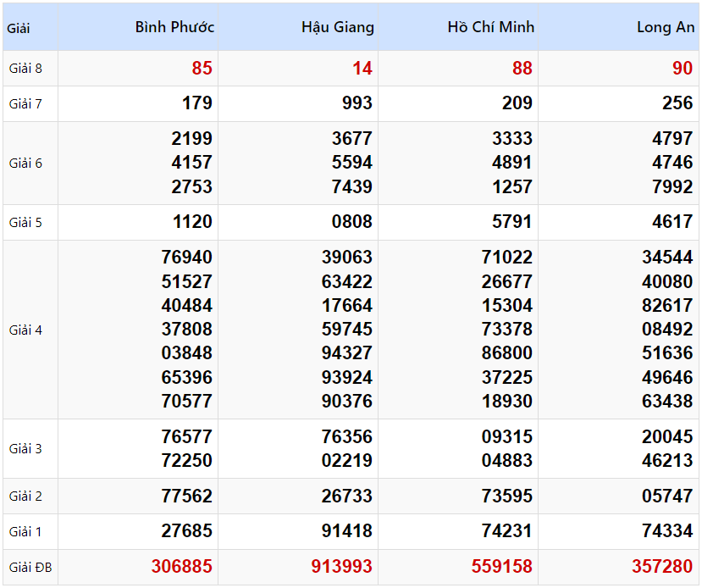Screen dimensions: 702x588
Task: Click Long An Giải 5 number 4617
Action: click(672, 222)
